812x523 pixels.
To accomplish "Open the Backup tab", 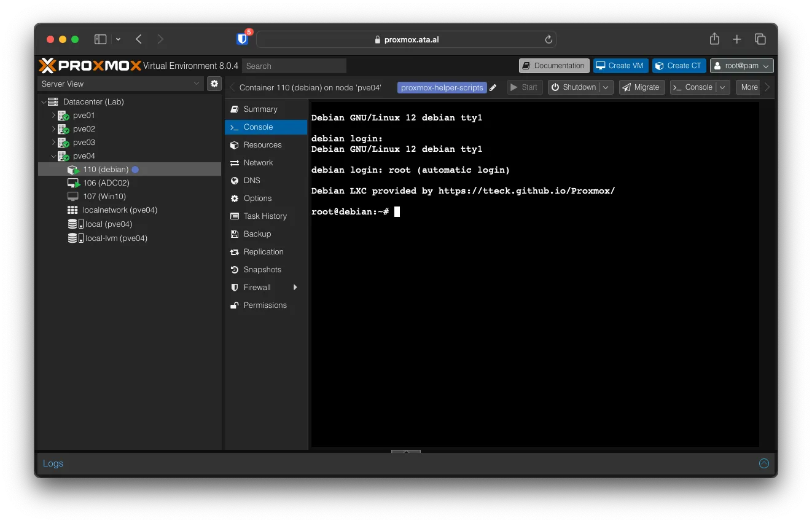I will (x=266, y=234).
